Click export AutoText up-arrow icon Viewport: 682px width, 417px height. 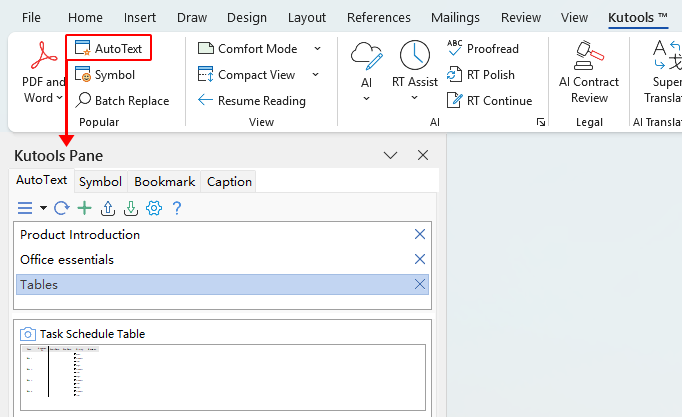pyautogui.click(x=107, y=208)
